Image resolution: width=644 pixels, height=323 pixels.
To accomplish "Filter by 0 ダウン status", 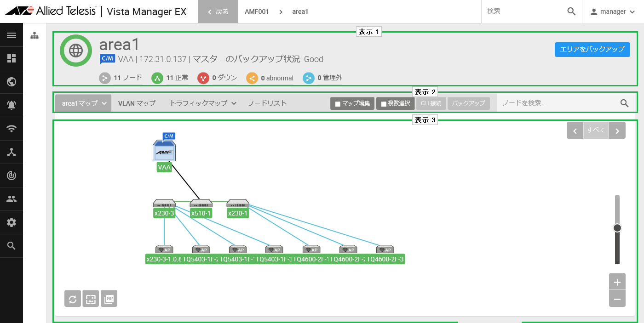I will pyautogui.click(x=217, y=78).
